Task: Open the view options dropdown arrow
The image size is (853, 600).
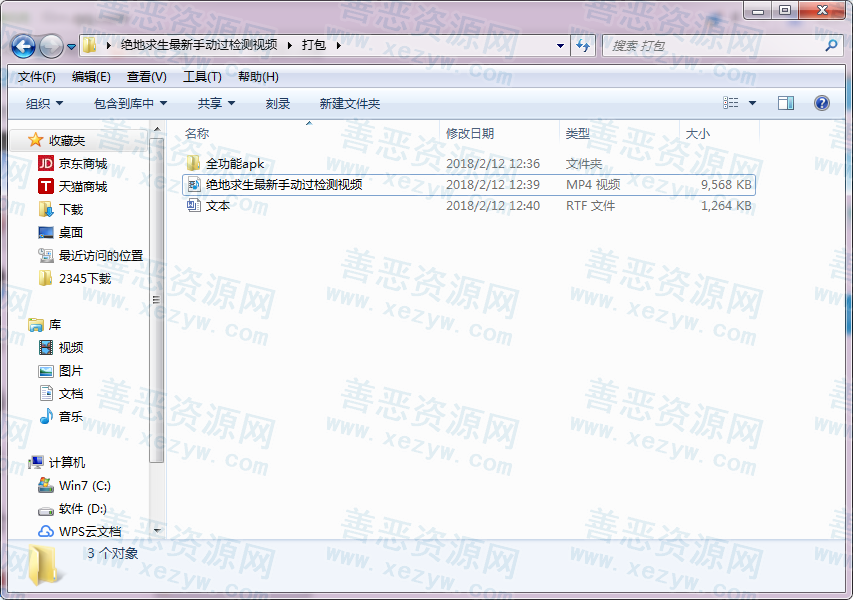Action: click(753, 103)
